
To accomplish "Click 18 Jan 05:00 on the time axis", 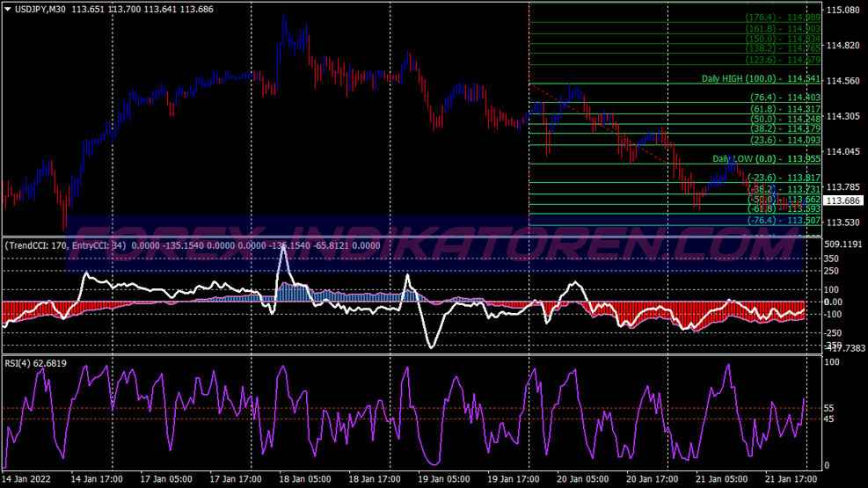I will [x=306, y=480].
